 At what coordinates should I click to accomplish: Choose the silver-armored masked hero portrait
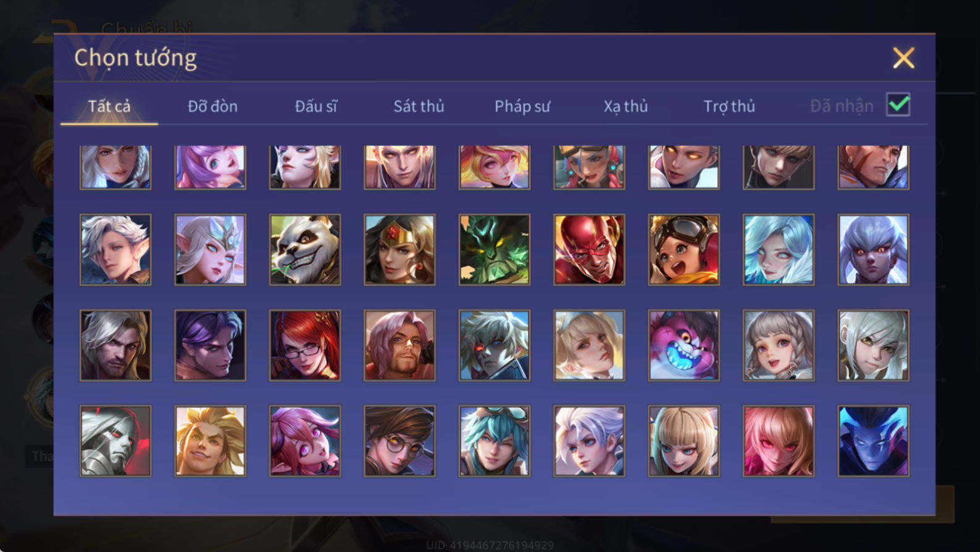[x=116, y=441]
